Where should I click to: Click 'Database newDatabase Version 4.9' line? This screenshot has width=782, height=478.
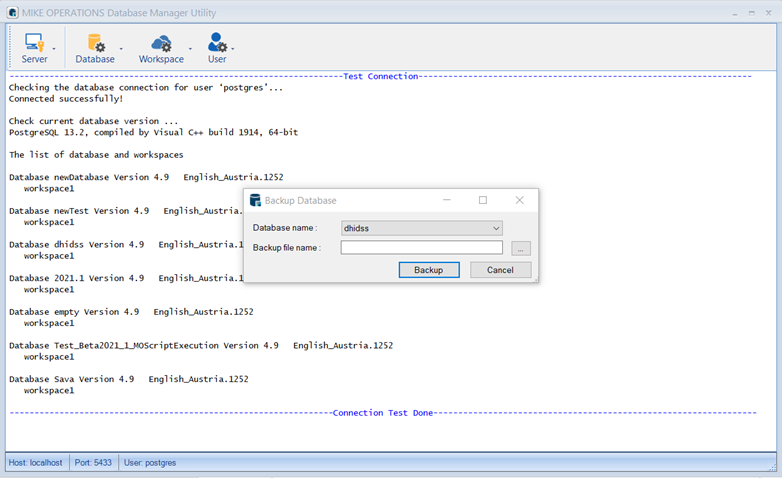click(x=146, y=177)
